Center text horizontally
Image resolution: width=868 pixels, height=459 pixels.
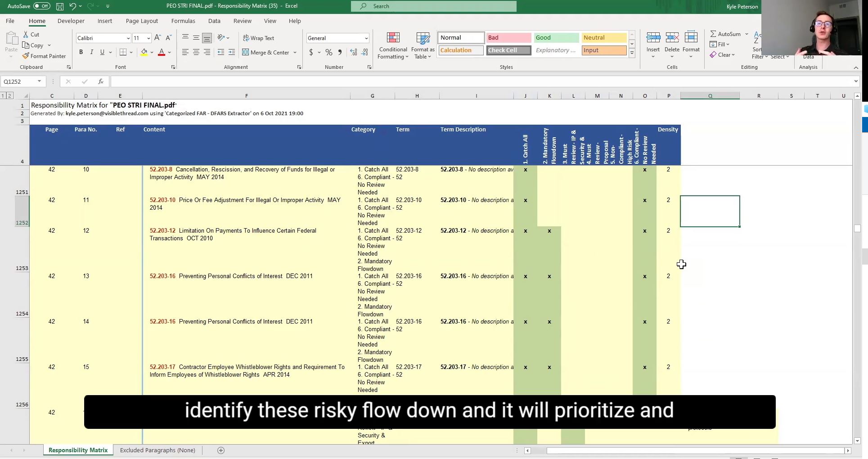(x=196, y=52)
